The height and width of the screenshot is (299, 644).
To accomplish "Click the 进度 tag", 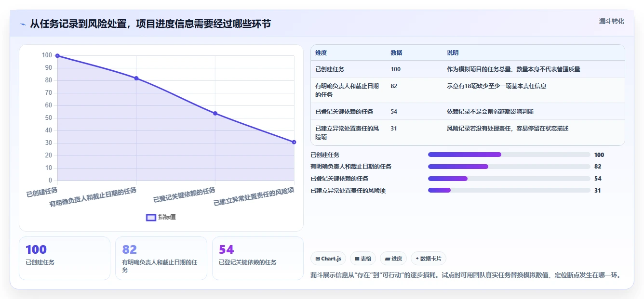I will click(393, 259).
